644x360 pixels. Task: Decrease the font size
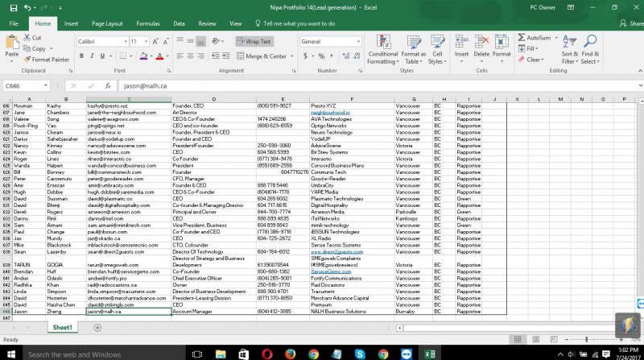tap(166, 42)
